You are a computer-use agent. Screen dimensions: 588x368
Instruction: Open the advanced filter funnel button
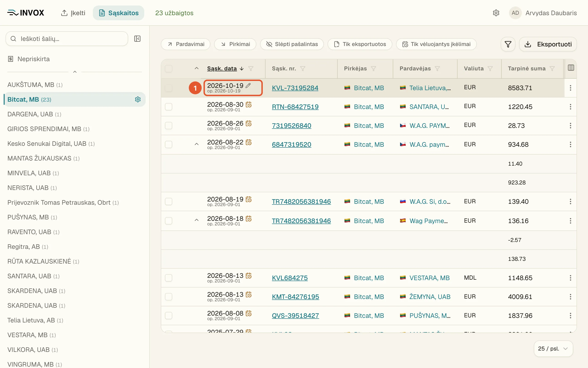click(x=508, y=44)
